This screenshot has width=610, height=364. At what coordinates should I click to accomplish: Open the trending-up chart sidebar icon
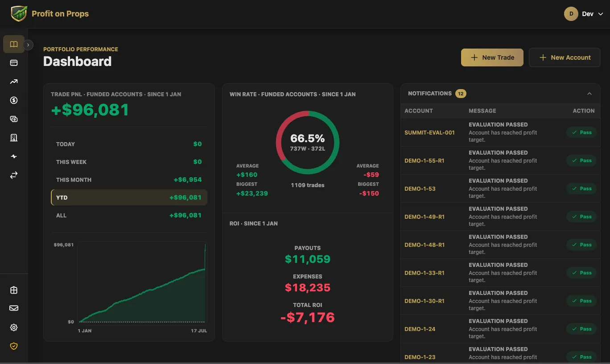tap(14, 82)
